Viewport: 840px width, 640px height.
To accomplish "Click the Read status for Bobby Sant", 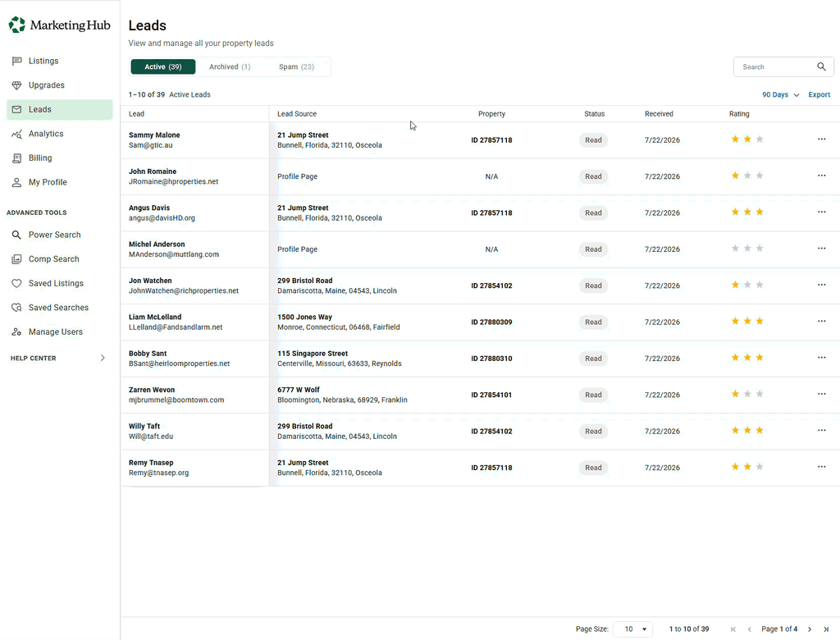I will [593, 359].
